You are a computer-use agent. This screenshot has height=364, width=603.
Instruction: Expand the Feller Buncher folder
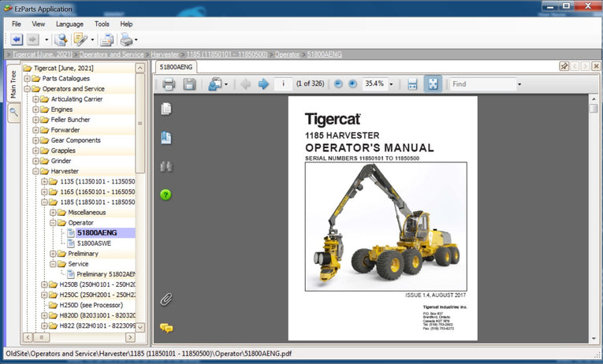pos(35,120)
